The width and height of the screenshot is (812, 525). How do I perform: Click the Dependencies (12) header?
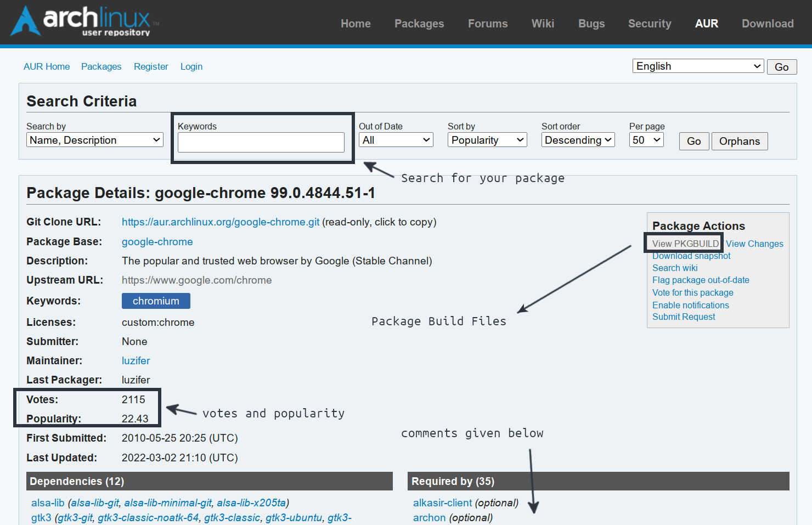pyautogui.click(x=210, y=481)
